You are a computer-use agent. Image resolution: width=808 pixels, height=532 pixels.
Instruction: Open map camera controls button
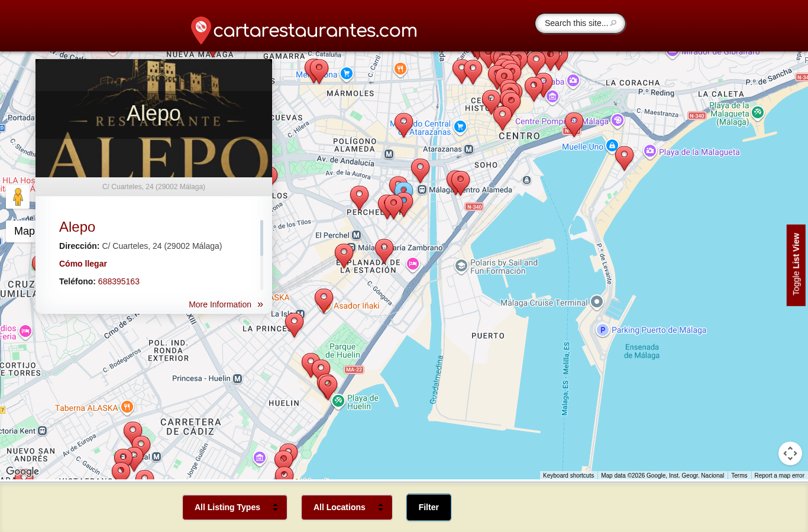click(790, 453)
